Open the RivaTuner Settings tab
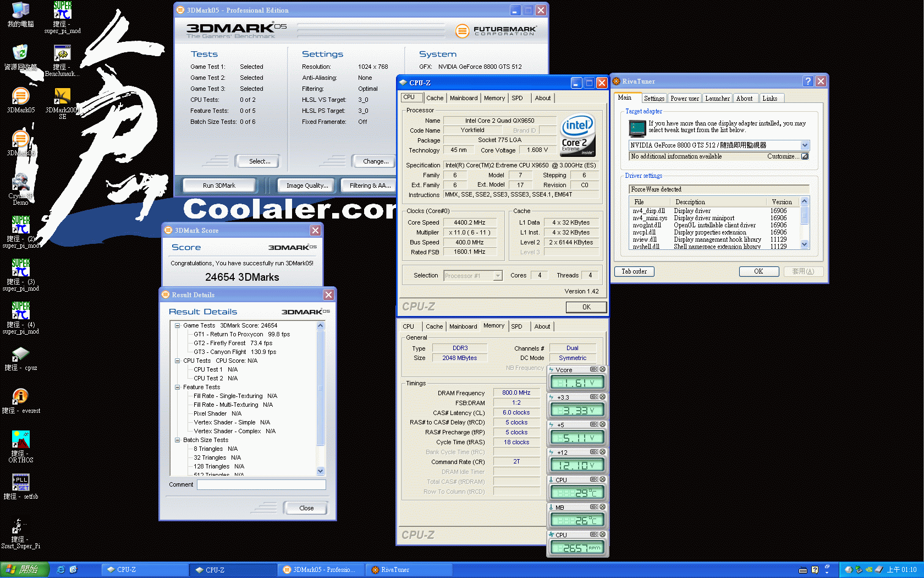Screen dimensions: 924x578 (x=654, y=99)
